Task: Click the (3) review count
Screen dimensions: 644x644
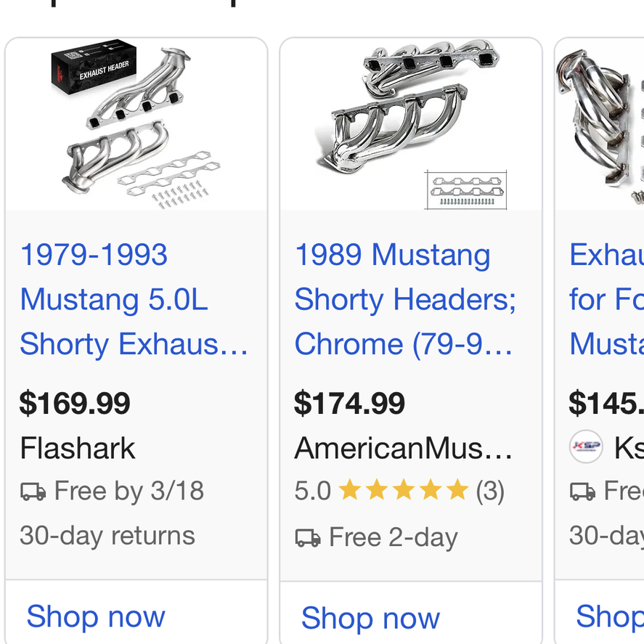Action: (490, 492)
